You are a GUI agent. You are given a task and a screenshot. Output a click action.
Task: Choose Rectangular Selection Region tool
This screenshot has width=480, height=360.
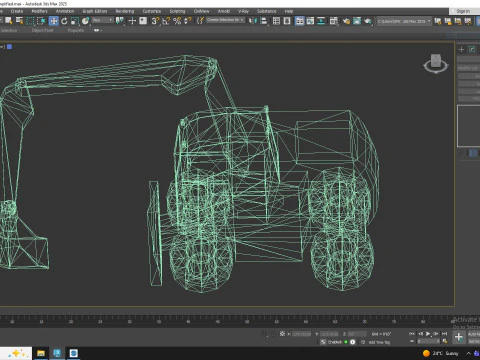point(30,21)
